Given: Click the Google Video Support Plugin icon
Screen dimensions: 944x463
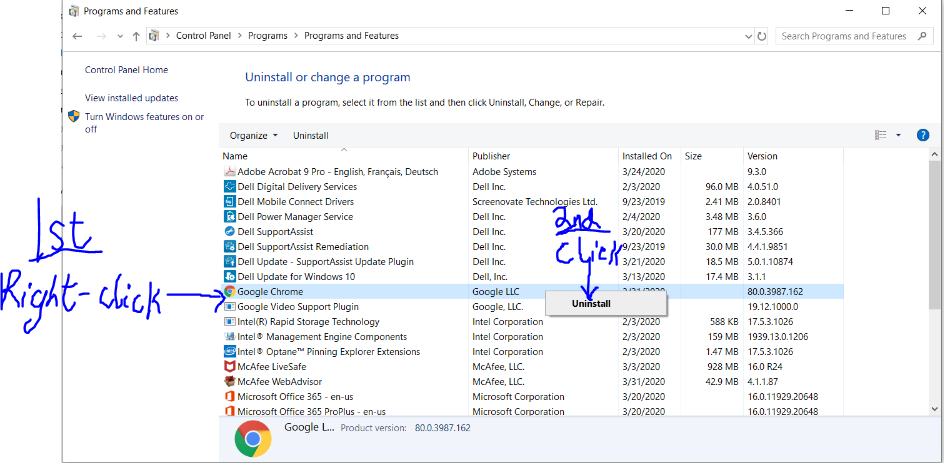Looking at the screenshot, I should (x=229, y=307).
